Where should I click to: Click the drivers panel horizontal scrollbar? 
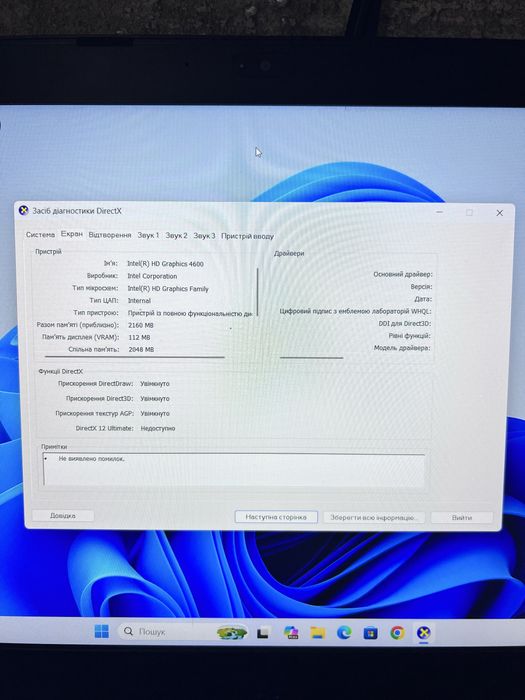(312, 358)
